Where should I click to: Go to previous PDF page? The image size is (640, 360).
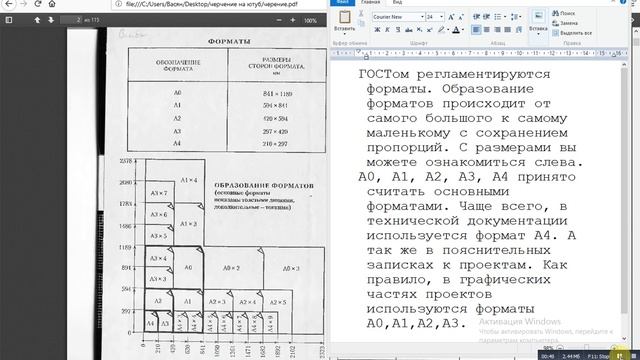point(37,20)
